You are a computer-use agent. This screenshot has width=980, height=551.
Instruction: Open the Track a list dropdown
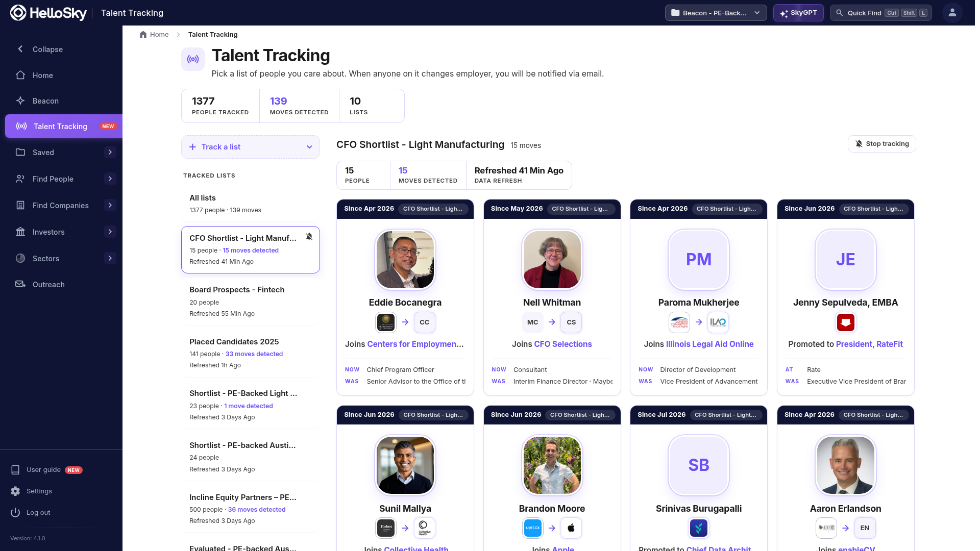pos(251,147)
